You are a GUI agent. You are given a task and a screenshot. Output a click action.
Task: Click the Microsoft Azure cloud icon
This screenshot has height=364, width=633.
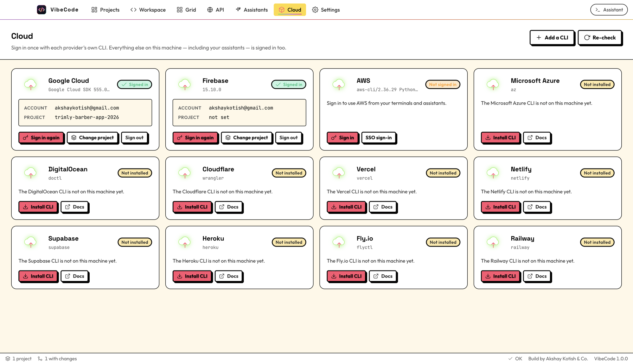(493, 84)
